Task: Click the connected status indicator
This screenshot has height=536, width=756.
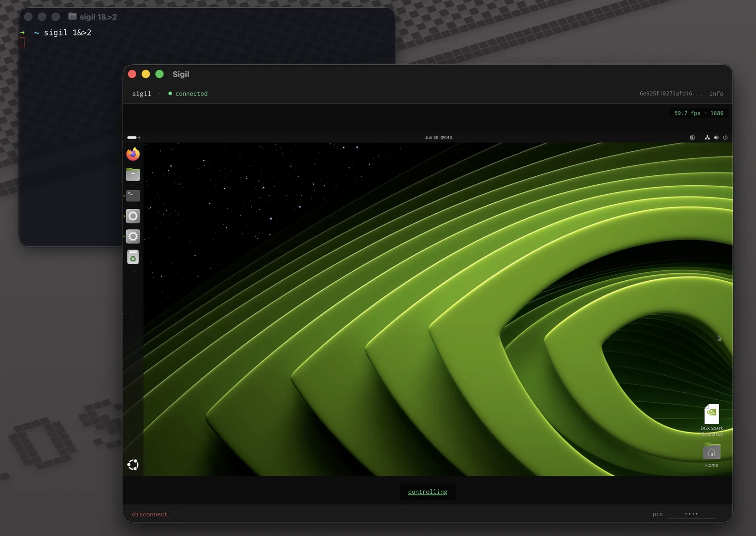Action: pos(188,94)
